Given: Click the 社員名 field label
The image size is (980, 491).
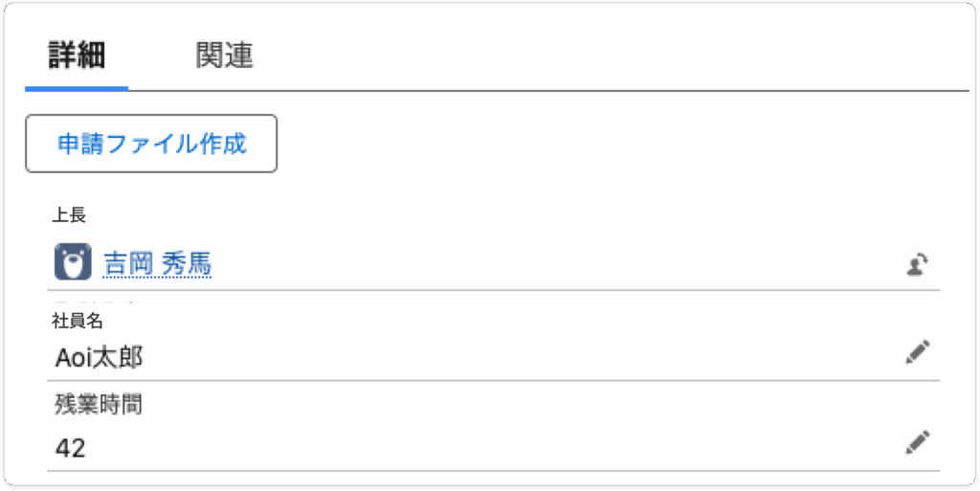Looking at the screenshot, I should tap(77, 321).
